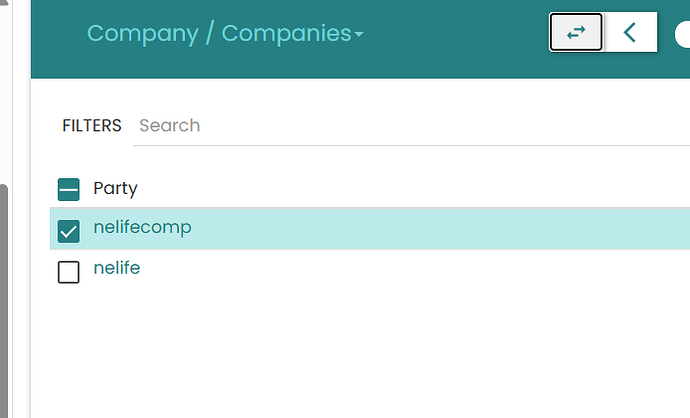The image size is (690, 418).
Task: Click the scroll-up arrow at top left
Action: tap(4, 3)
